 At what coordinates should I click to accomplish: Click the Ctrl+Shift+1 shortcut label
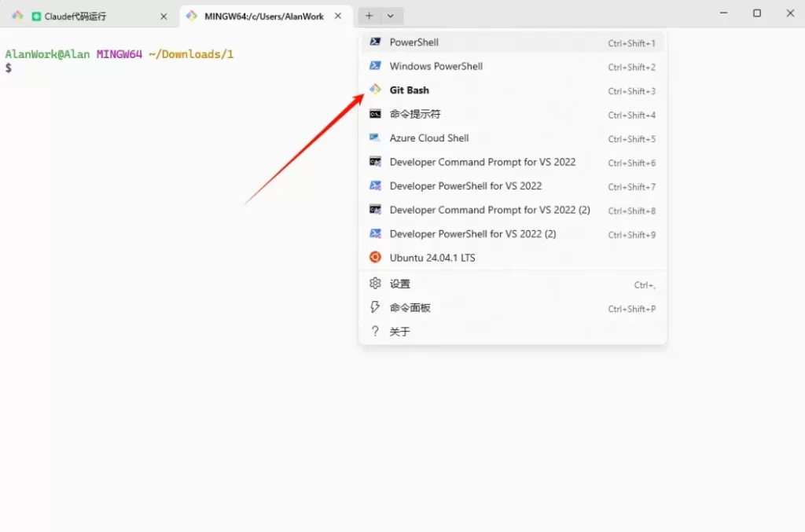point(631,43)
